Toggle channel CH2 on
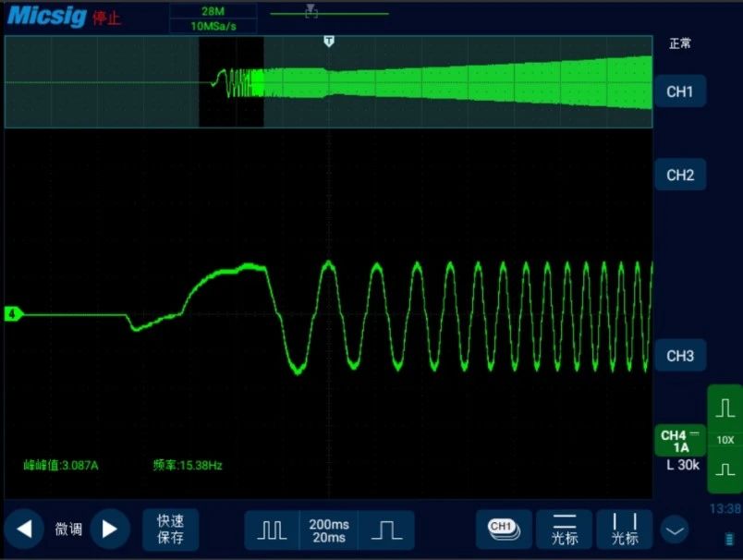The height and width of the screenshot is (560, 743). 680,175
